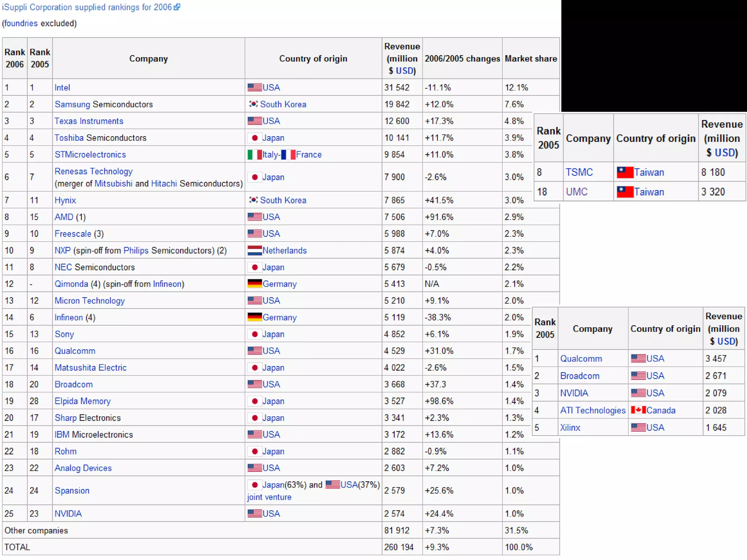Open the Philips link in NXP row

tap(136, 250)
